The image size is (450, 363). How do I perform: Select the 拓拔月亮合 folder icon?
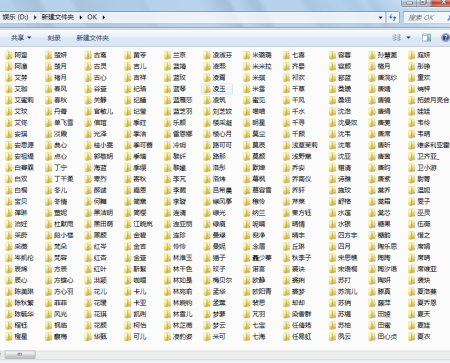412,100
